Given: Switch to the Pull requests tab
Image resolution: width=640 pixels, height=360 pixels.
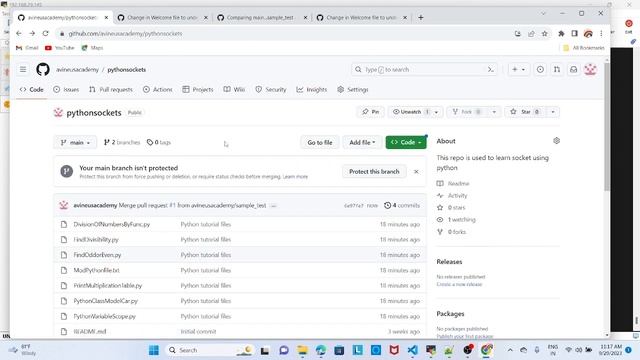Looking at the screenshot, I should 111,89.
